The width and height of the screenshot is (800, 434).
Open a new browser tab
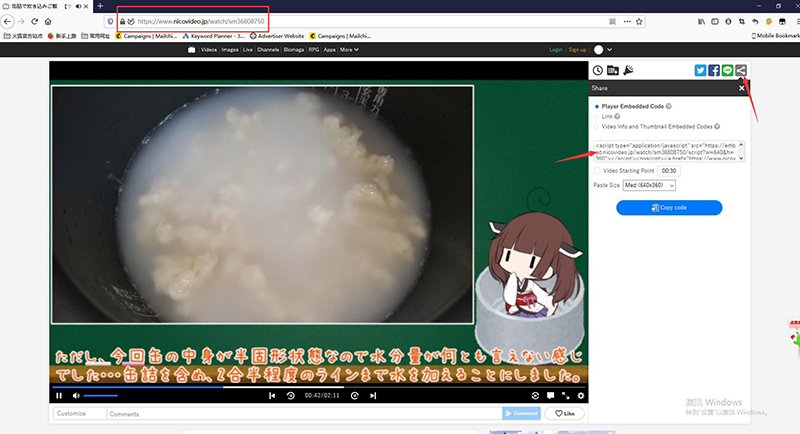coord(100,6)
